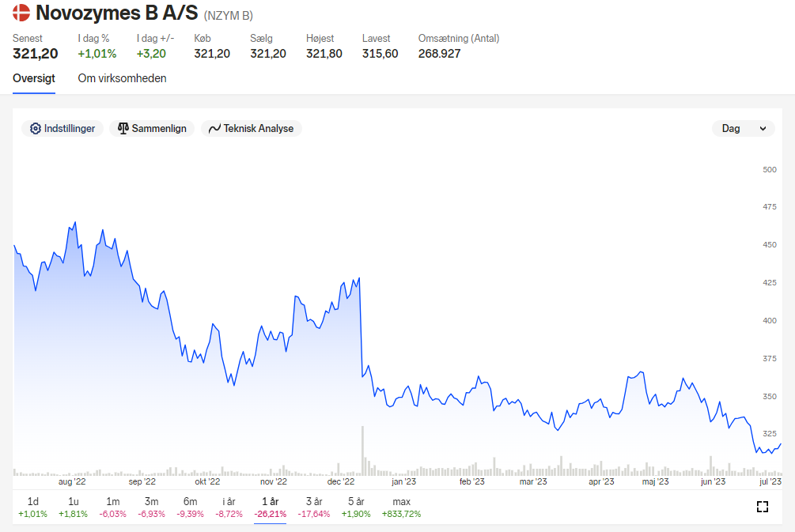Select the 5 år time range
Viewport: 795px width, 532px height.
pos(356,507)
